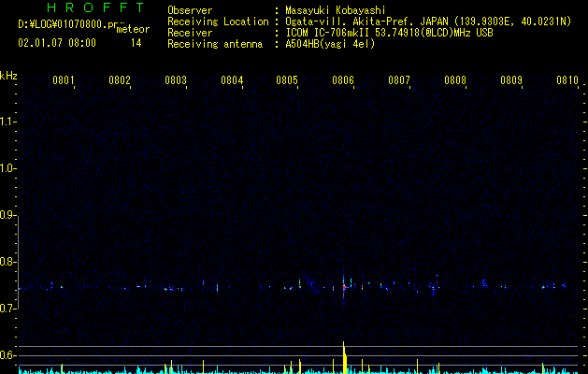The width and height of the screenshot is (588, 374).
Task: Click the Ogata-vill. Akita-Pref. JAPAN location value
Action: click(428, 22)
